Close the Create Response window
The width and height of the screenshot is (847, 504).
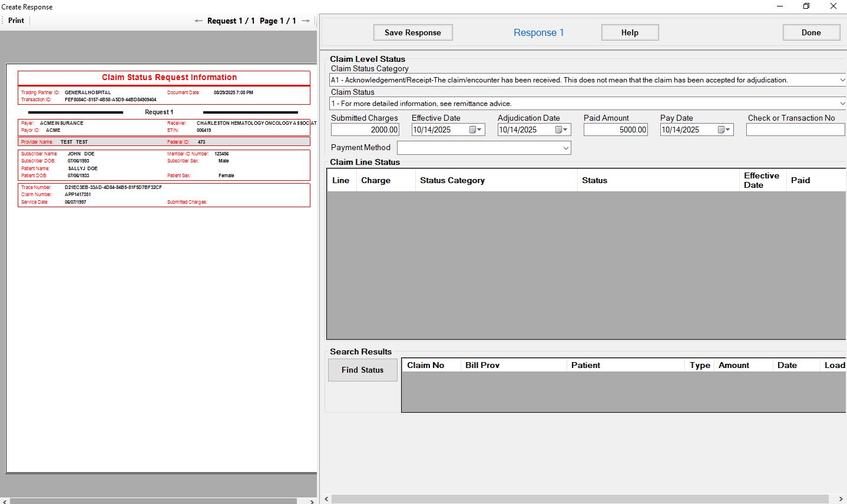click(833, 6)
